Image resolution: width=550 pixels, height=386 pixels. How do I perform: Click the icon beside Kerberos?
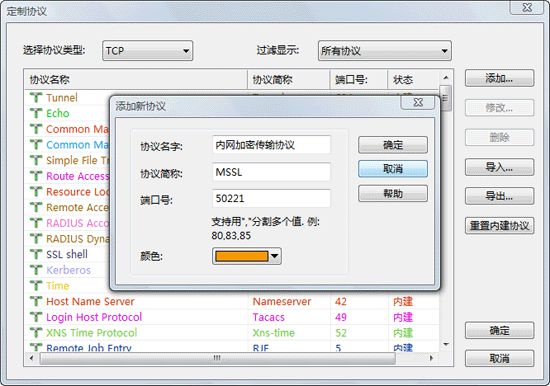pos(36,270)
